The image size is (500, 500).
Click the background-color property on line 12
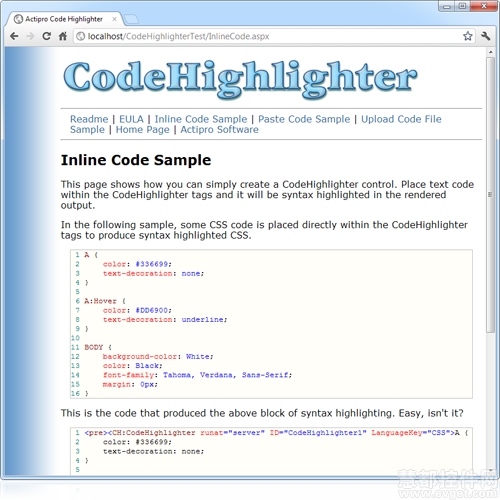click(x=140, y=356)
